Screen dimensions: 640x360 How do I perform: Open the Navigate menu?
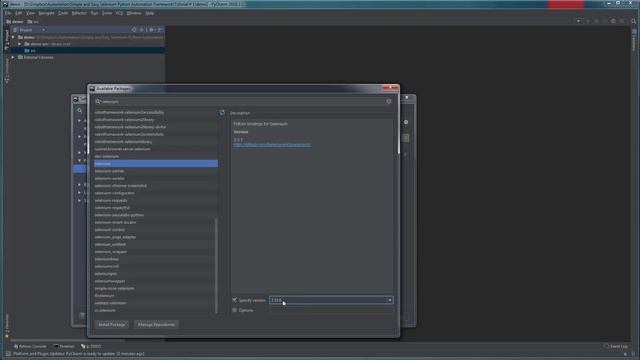[46, 13]
